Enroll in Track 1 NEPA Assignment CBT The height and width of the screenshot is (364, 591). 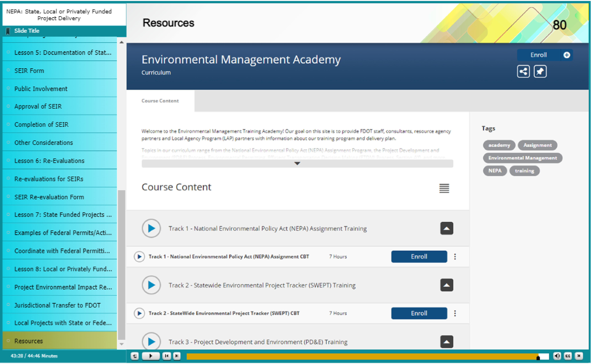coord(419,257)
